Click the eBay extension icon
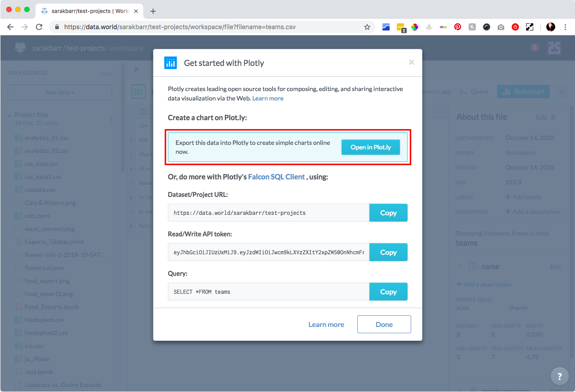 point(443,27)
